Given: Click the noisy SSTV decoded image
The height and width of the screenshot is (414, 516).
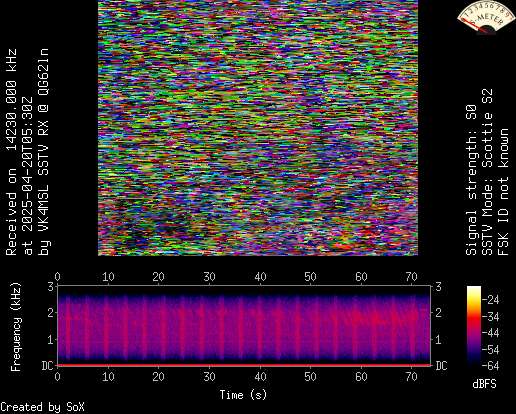Looking at the screenshot, I should click(258, 128).
